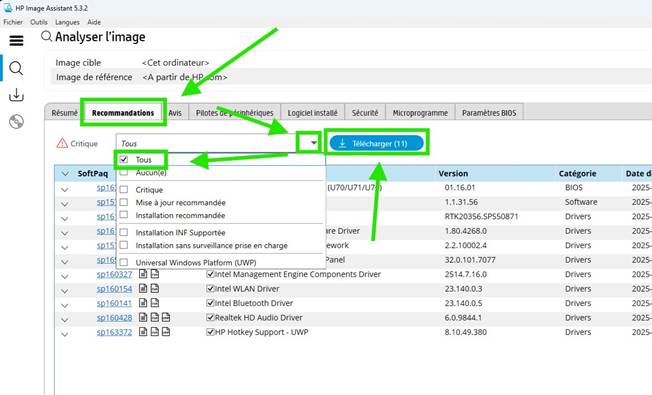The image size is (652, 395).
Task: Switch to the Résumé tab
Action: [x=64, y=113]
